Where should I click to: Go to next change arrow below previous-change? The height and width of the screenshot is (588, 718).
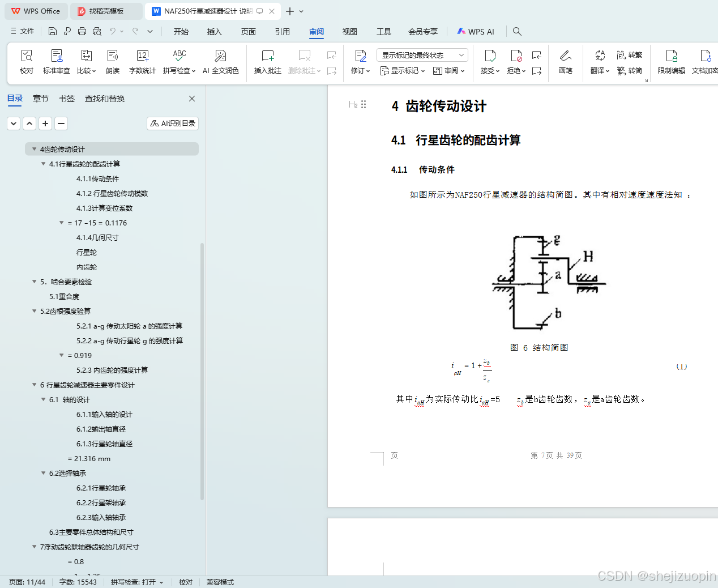tap(537, 71)
